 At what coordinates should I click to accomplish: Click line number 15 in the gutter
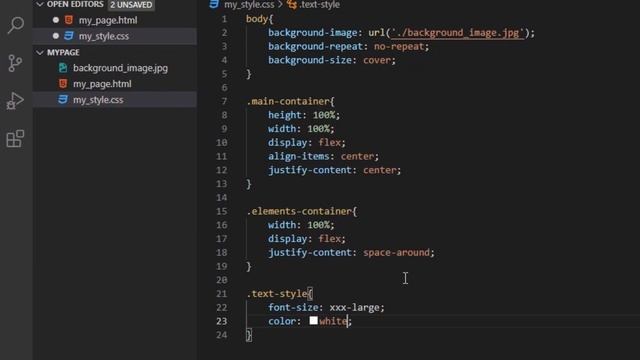pos(222,211)
